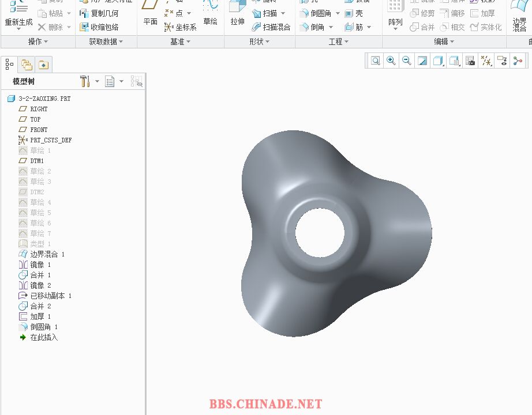Select the RIGHT datum plane
The height and width of the screenshot is (415, 532).
pyautogui.click(x=33, y=109)
